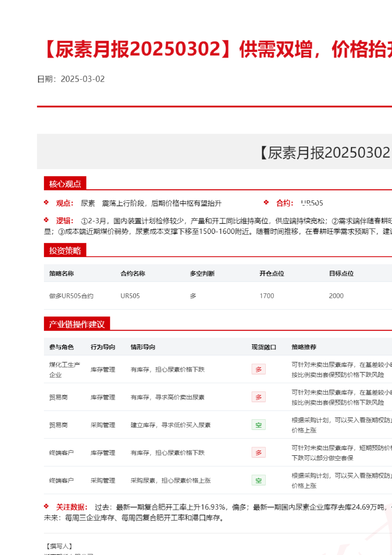Screen dimensions: 392x555
Task: Click the 做多UR505合约 cell
Action: pos(71,296)
